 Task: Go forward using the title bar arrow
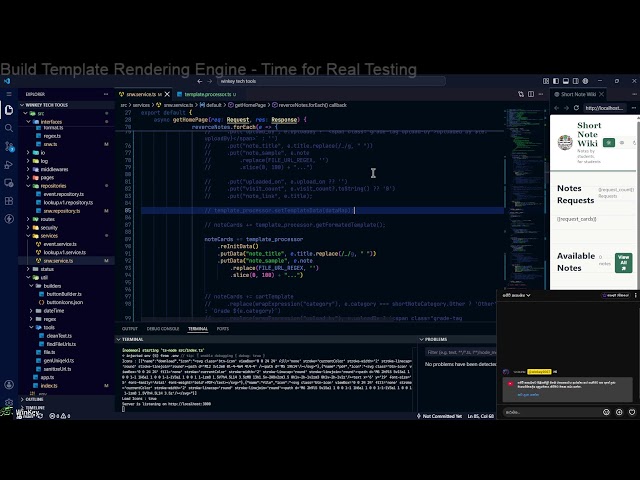pyautogui.click(x=209, y=81)
